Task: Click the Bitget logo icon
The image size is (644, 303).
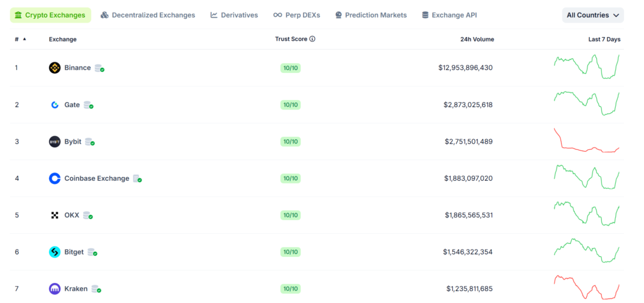Action: point(55,252)
